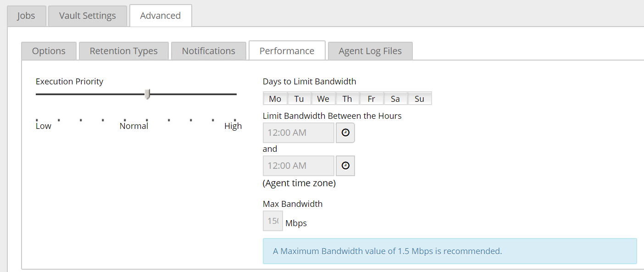Switch to the Options tab
This screenshot has width=644, height=272.
(49, 50)
